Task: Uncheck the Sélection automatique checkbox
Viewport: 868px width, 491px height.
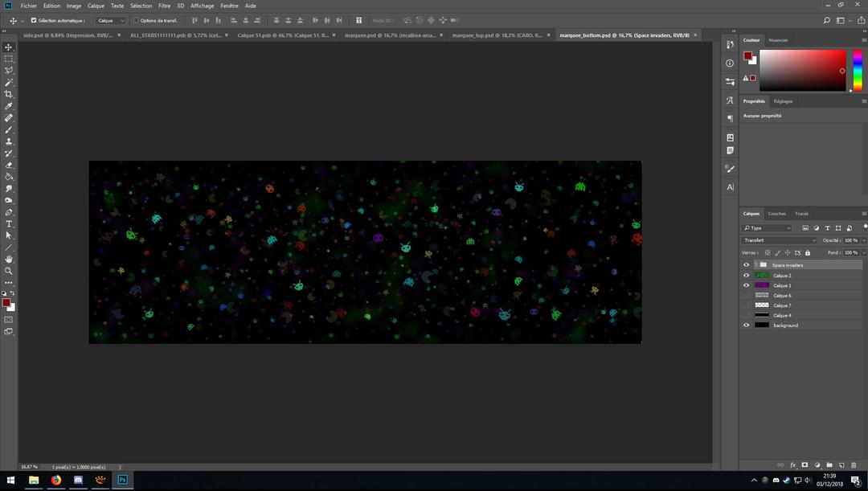Action: [x=34, y=20]
